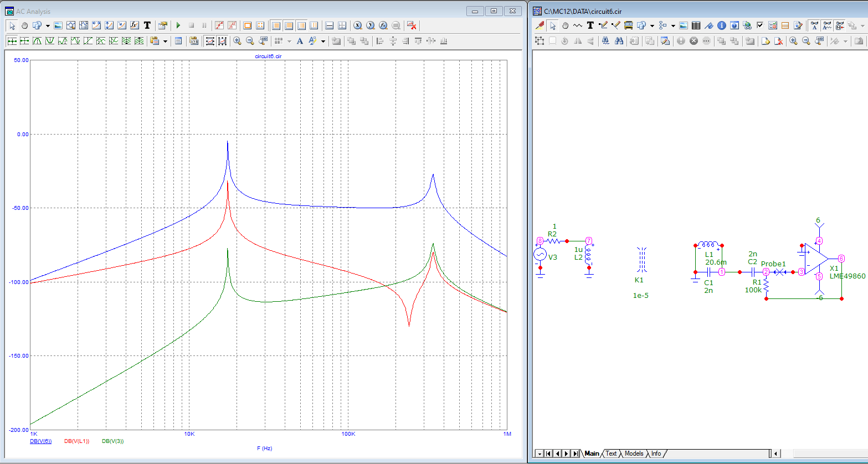Open dropdown beside 3D objects icon in schematic window

click(652, 25)
